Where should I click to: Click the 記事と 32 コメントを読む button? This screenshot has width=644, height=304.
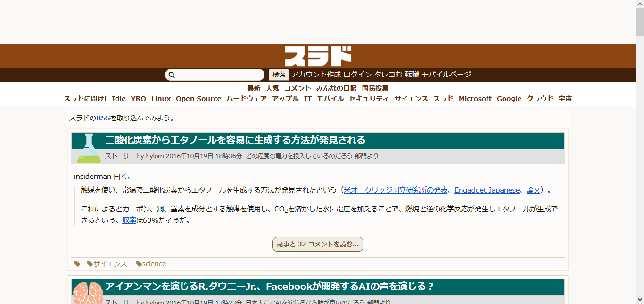(x=317, y=244)
